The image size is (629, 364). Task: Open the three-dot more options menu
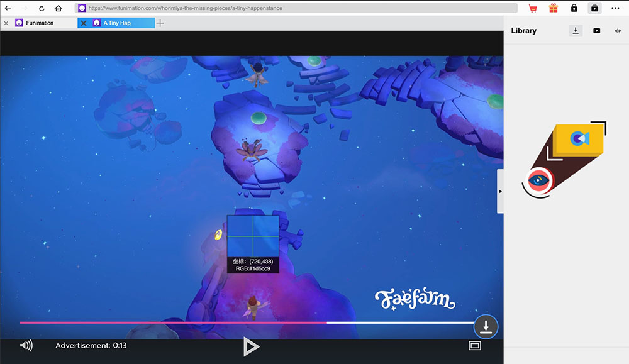point(615,8)
